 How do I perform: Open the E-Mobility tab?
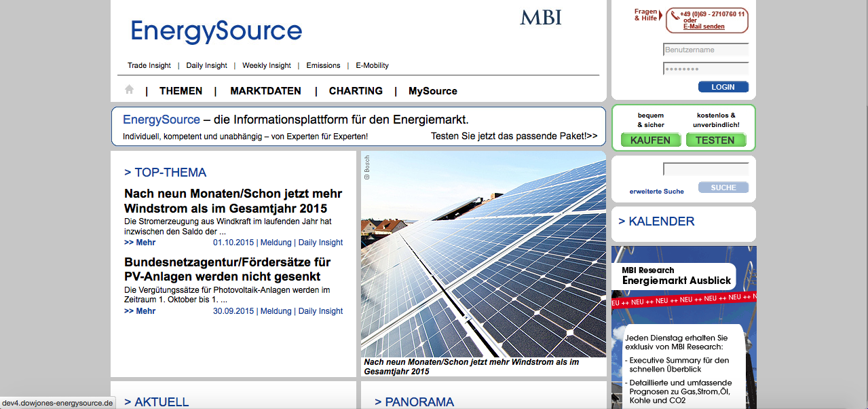(x=373, y=65)
